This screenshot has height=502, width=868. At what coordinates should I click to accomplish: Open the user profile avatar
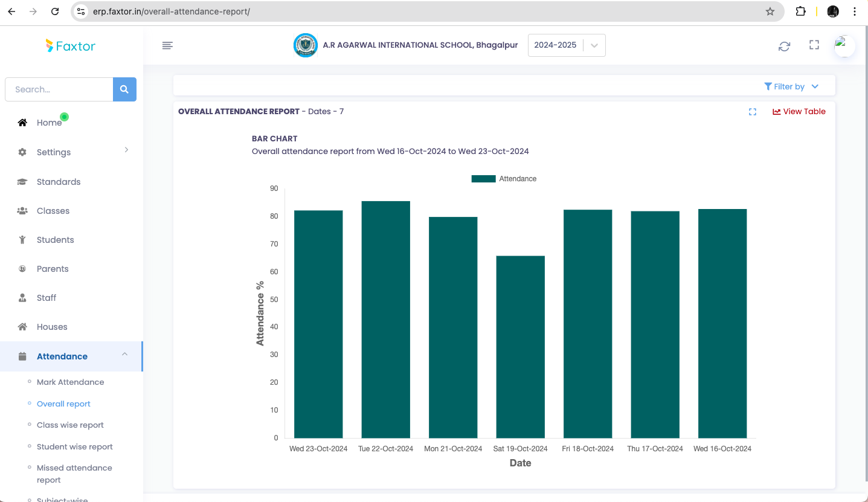844,46
